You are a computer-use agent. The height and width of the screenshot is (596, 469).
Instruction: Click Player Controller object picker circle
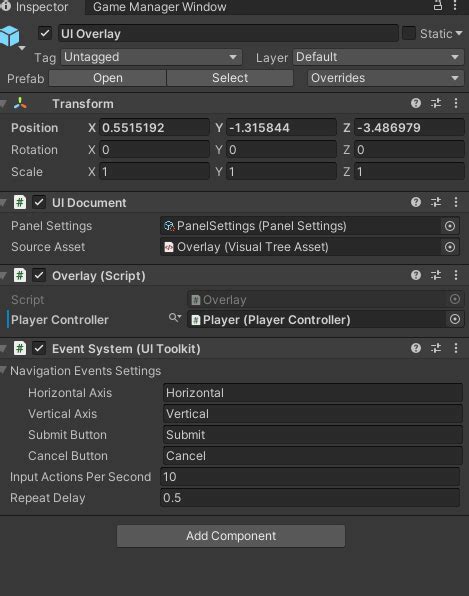pos(455,319)
